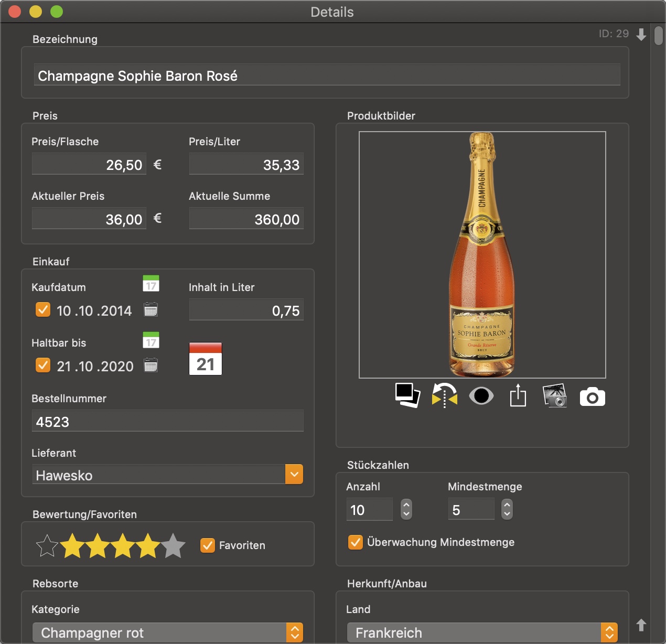Toggle the Kaufdatum checkbox

click(43, 310)
